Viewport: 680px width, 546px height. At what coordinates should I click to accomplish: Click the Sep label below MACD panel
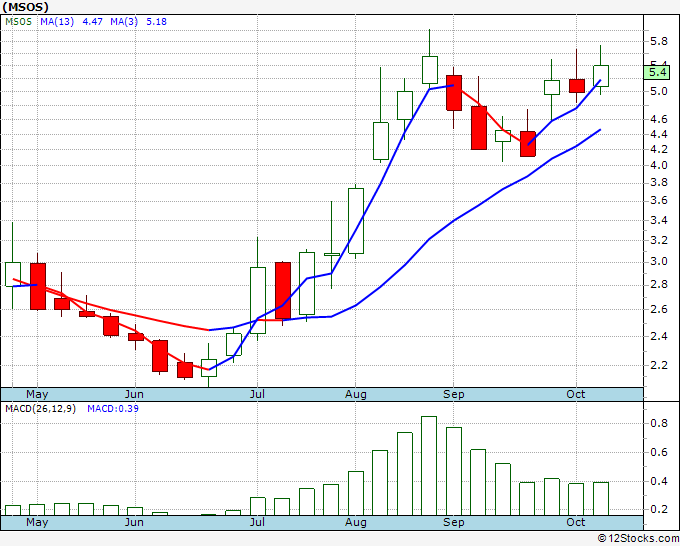coord(454,522)
